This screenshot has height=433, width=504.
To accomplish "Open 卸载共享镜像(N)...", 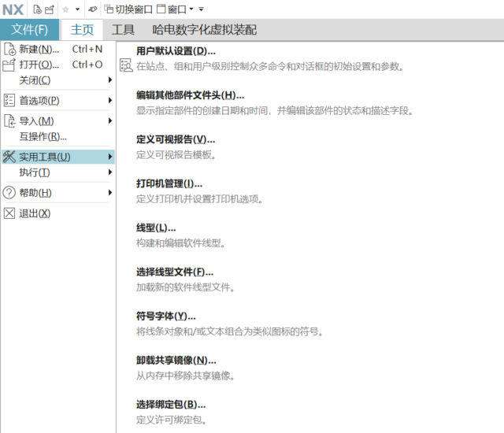I will [176, 361].
